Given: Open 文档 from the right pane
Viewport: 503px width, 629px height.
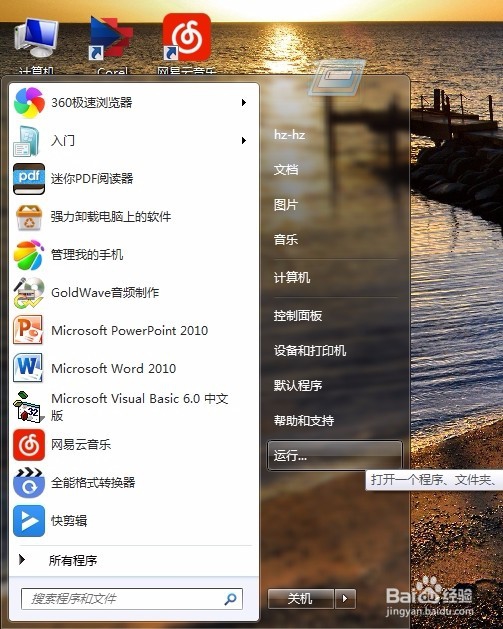Looking at the screenshot, I should [x=286, y=170].
